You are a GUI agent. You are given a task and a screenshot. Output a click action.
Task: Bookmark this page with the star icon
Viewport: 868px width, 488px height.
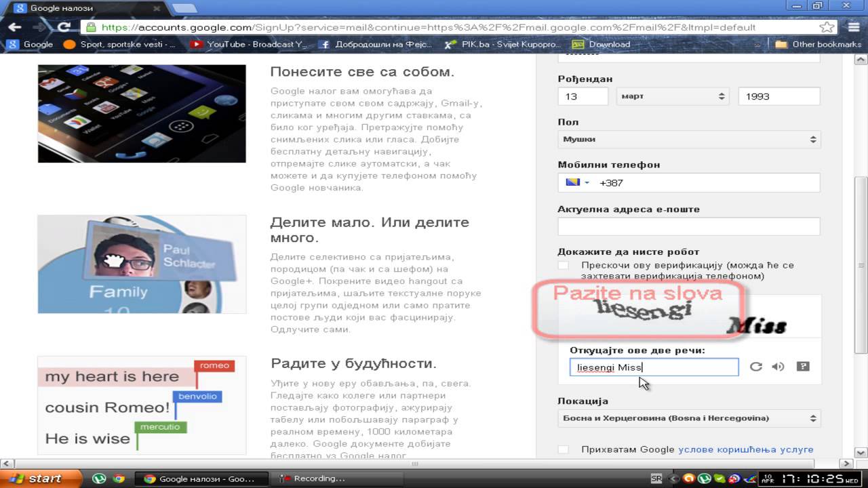coord(827,27)
